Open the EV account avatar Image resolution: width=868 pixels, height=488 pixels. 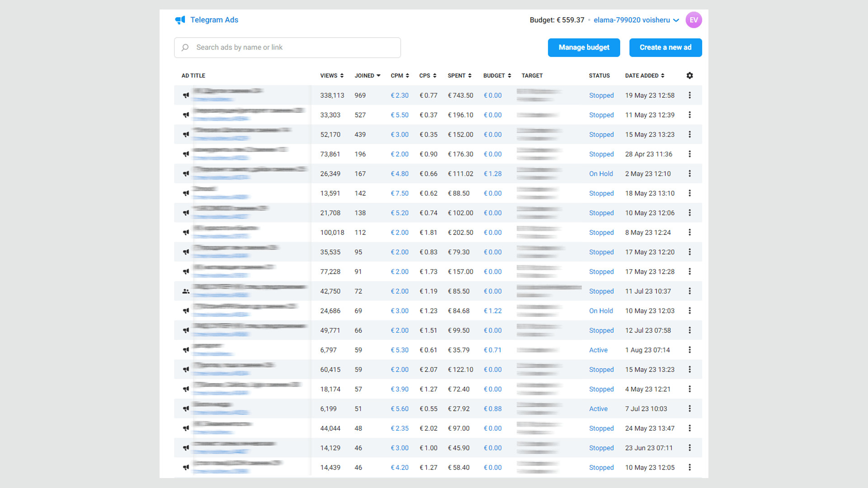[x=693, y=20]
